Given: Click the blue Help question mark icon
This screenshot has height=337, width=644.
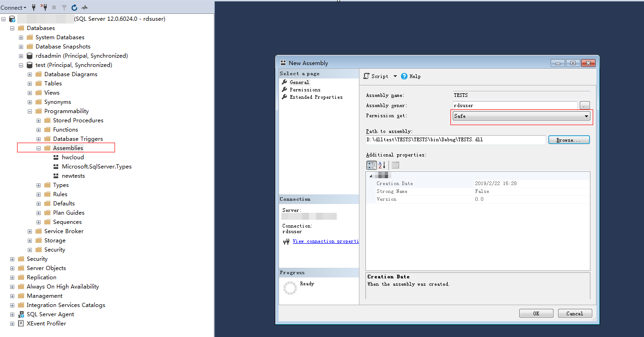Looking at the screenshot, I should click(404, 76).
